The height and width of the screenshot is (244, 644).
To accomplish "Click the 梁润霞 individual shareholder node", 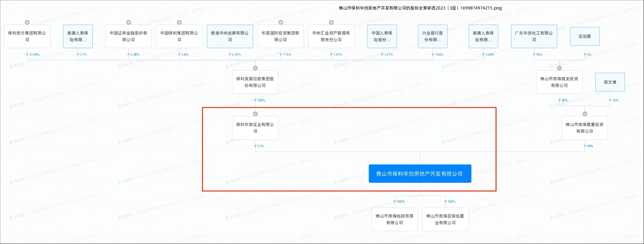I will tap(584, 36).
